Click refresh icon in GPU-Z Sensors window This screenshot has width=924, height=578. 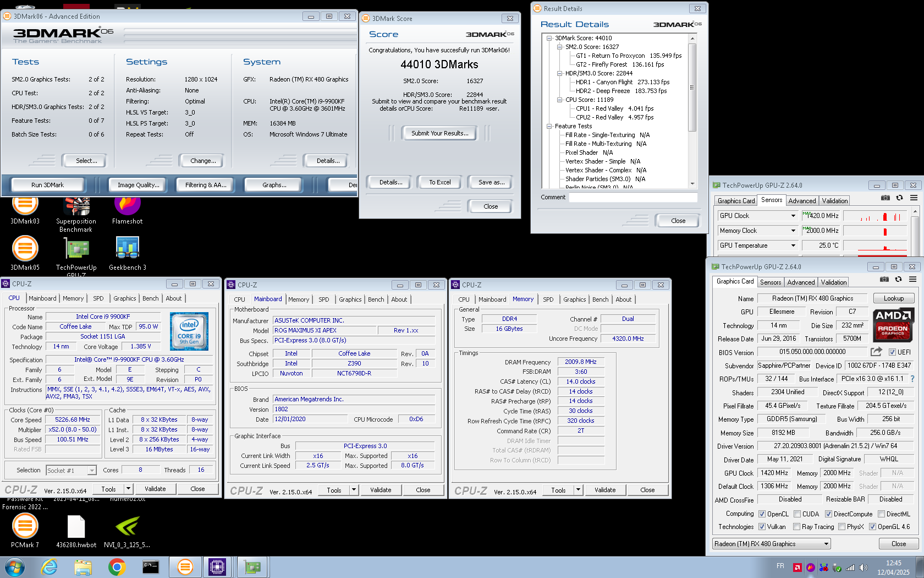click(899, 198)
